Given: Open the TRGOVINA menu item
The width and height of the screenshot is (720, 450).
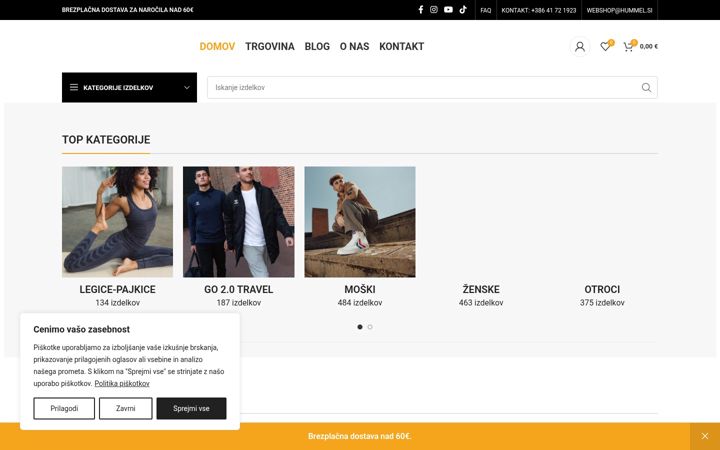Looking at the screenshot, I should tap(270, 46).
